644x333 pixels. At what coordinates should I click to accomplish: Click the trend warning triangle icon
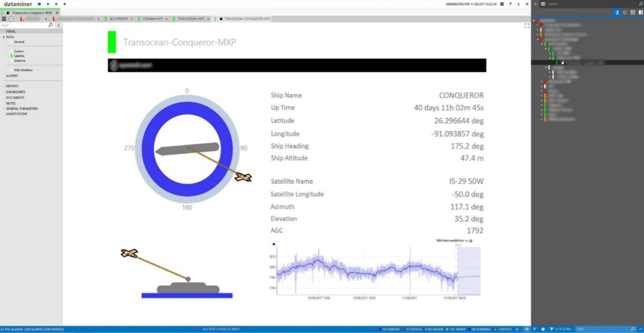(x=470, y=241)
